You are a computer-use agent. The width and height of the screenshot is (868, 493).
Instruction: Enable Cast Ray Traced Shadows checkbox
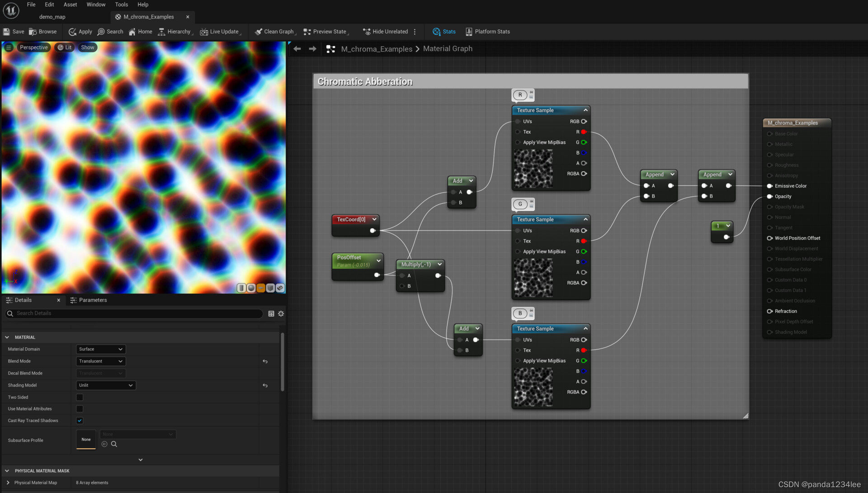pos(80,420)
